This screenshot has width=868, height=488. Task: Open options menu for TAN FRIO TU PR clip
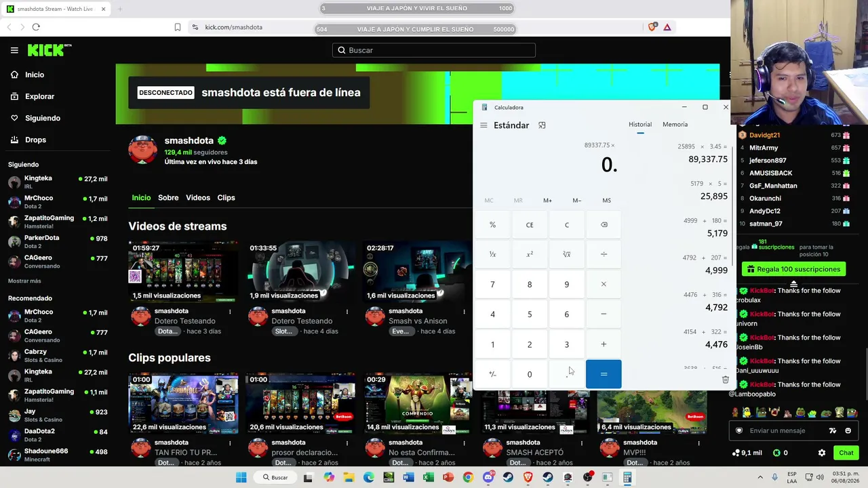click(x=230, y=443)
